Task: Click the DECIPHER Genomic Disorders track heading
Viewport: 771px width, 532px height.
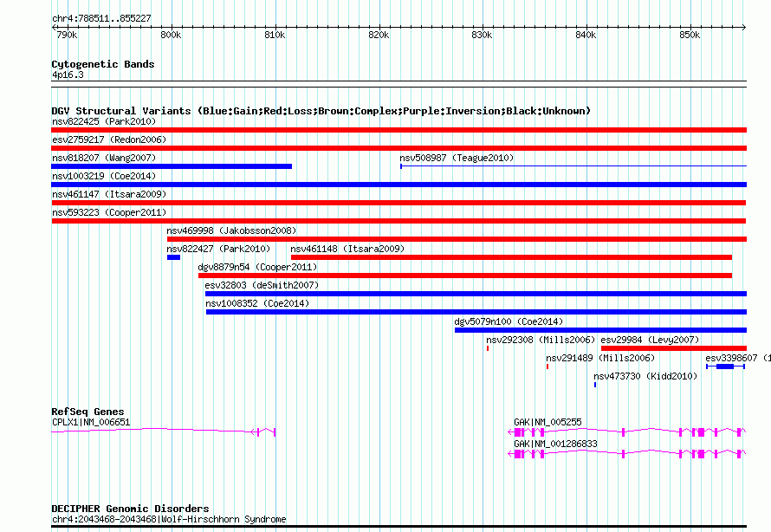Action: 130,509
